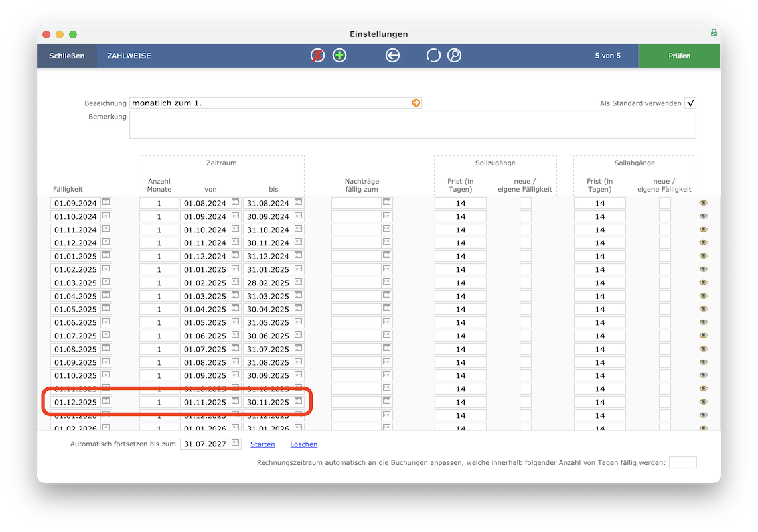
Task: Open calendar next to bis 30.11.2025
Action: point(298,401)
